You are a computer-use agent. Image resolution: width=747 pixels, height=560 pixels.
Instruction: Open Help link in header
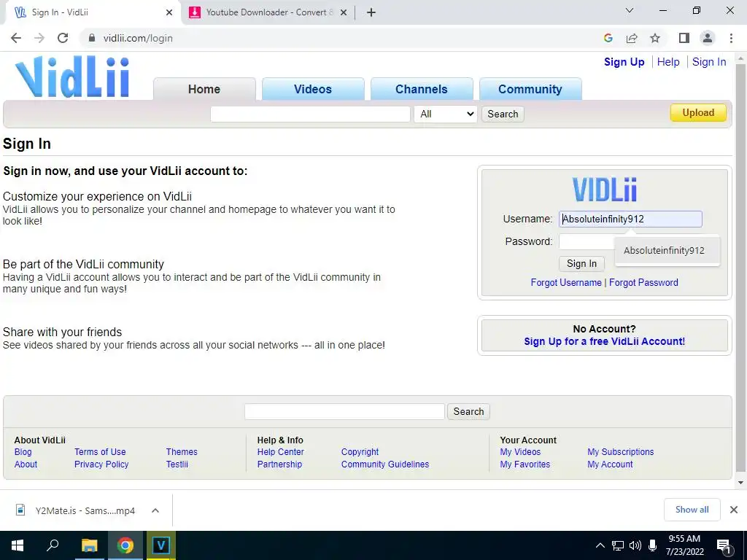[668, 62]
